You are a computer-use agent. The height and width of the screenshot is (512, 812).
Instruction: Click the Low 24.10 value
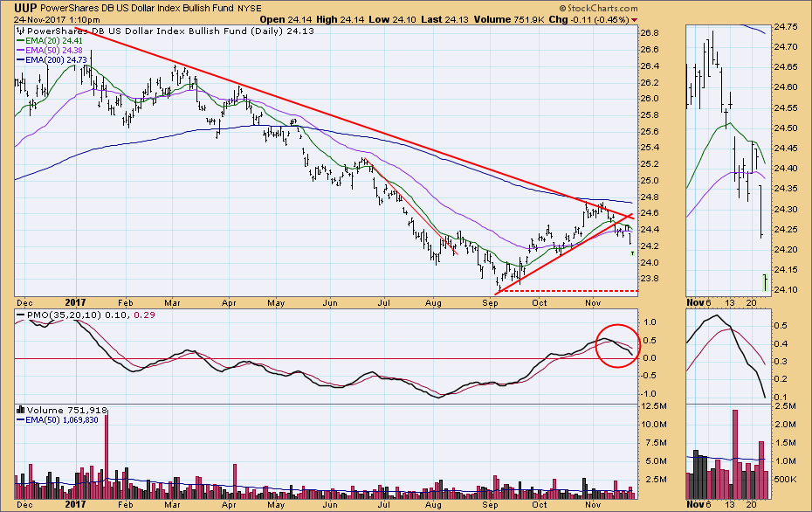pos(395,20)
